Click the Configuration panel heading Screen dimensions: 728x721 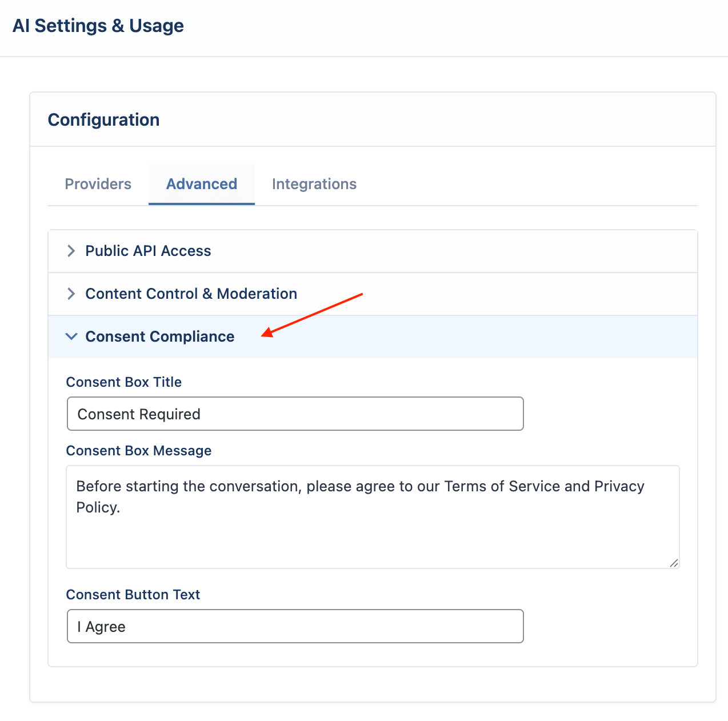[x=104, y=120]
